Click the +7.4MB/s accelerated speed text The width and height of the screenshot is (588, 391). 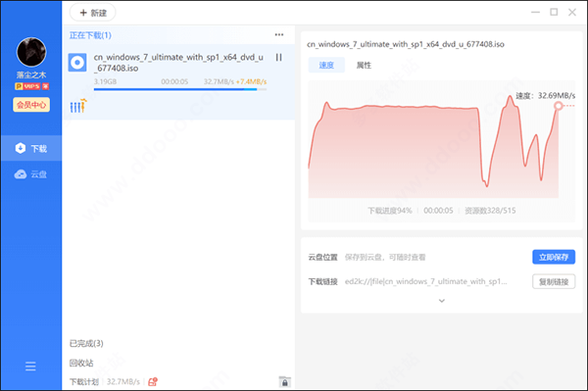point(251,81)
